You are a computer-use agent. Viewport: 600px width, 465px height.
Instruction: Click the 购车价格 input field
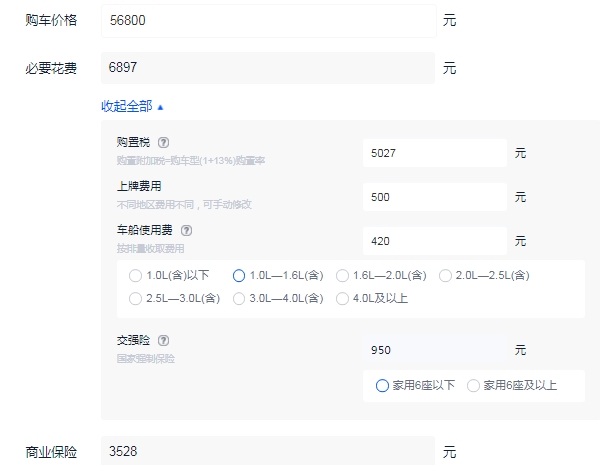pos(268,20)
